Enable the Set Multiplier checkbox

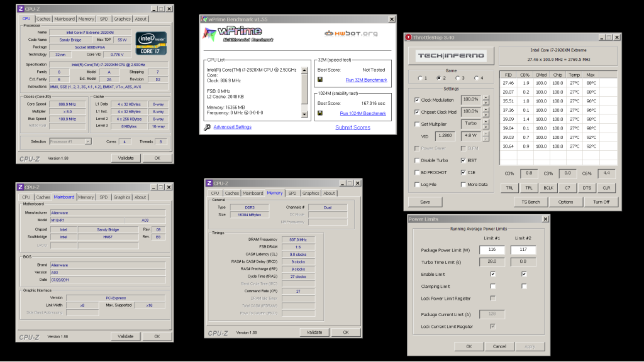coord(417,124)
